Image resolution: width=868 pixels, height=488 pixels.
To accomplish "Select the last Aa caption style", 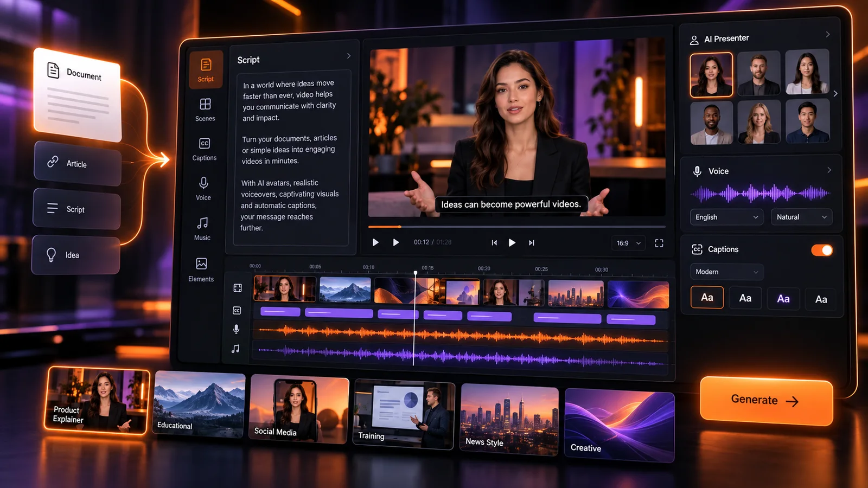I will pos(821,299).
